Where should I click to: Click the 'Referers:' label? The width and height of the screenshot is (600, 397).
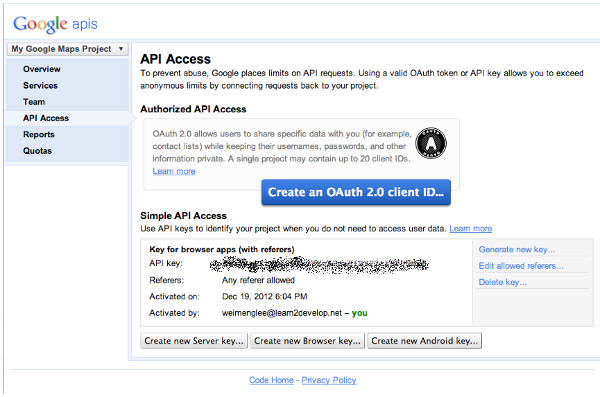pyautogui.click(x=166, y=280)
